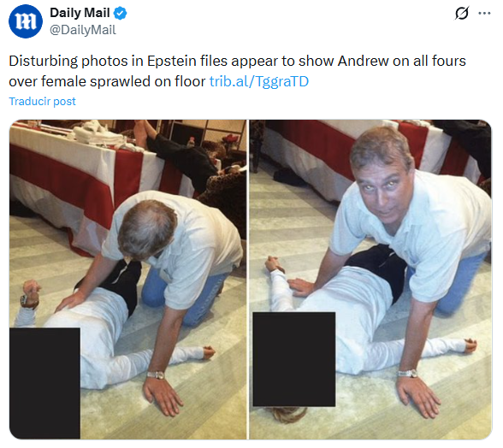Screen dimensions: 503x448
Task: Open the right photo of the post
Action: coord(370,280)
